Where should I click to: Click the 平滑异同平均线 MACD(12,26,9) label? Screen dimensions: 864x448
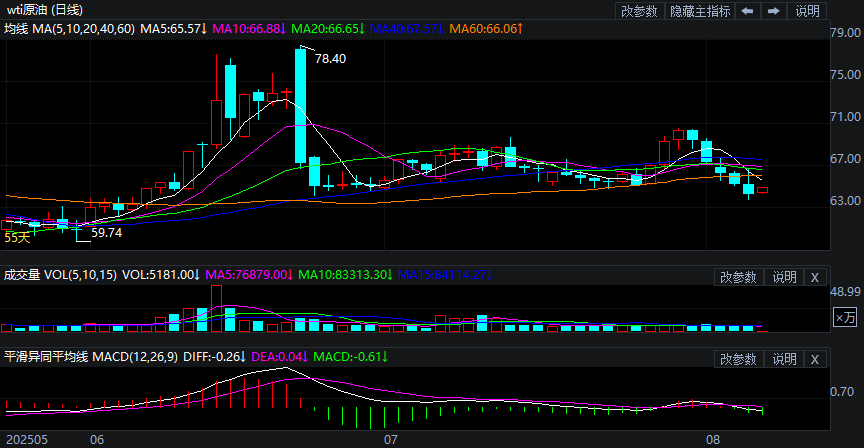[x=91, y=357]
